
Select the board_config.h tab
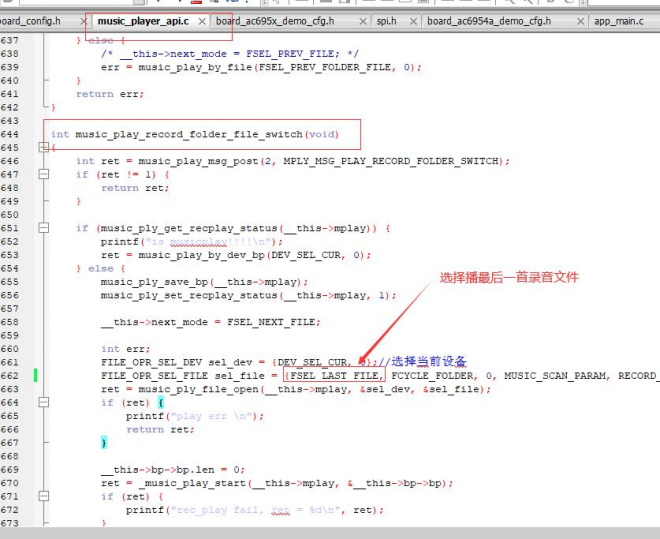(30, 21)
